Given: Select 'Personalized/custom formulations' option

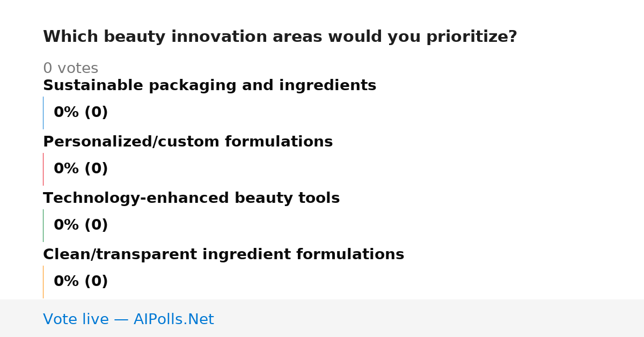Looking at the screenshot, I should tap(188, 142).
